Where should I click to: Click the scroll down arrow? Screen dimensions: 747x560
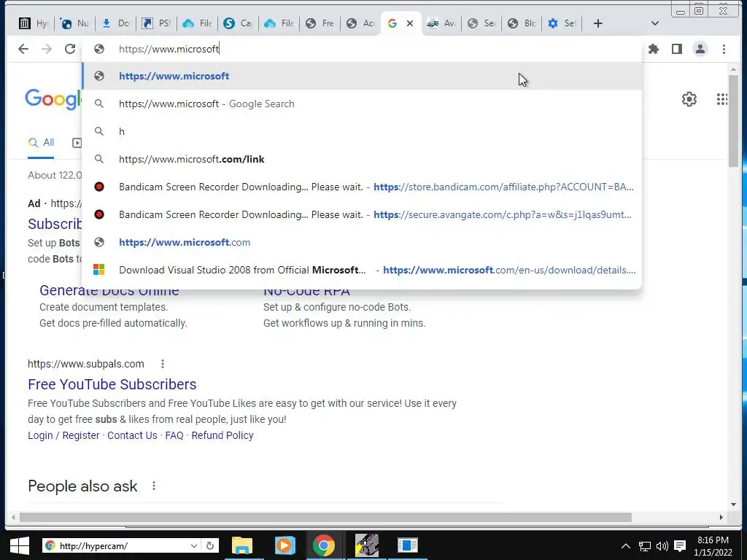pyautogui.click(x=733, y=505)
